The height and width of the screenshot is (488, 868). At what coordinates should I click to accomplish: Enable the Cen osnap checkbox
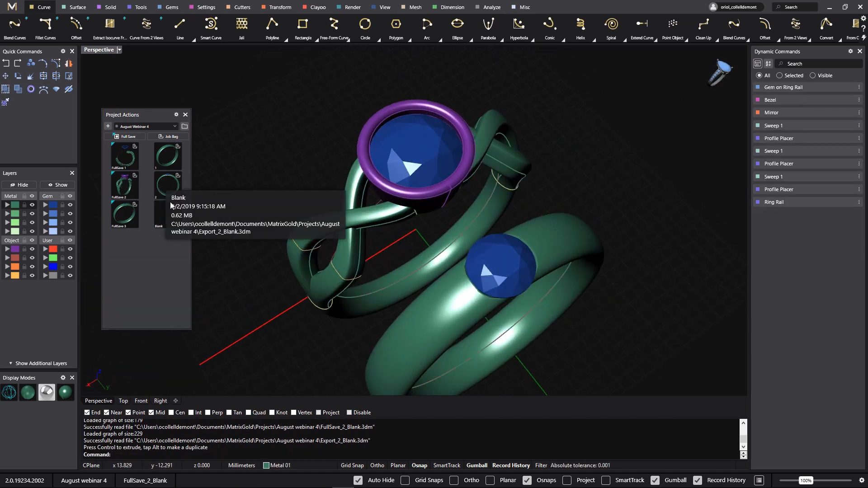coord(171,413)
